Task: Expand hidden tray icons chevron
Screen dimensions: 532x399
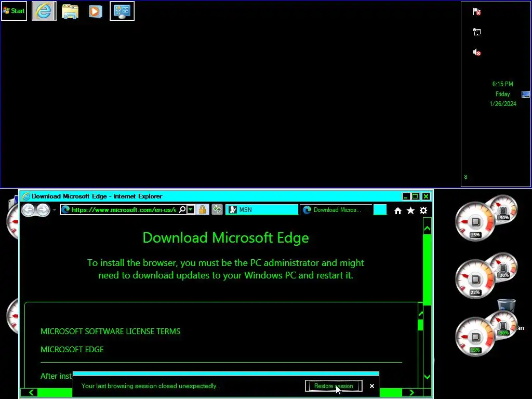Action: [466, 177]
